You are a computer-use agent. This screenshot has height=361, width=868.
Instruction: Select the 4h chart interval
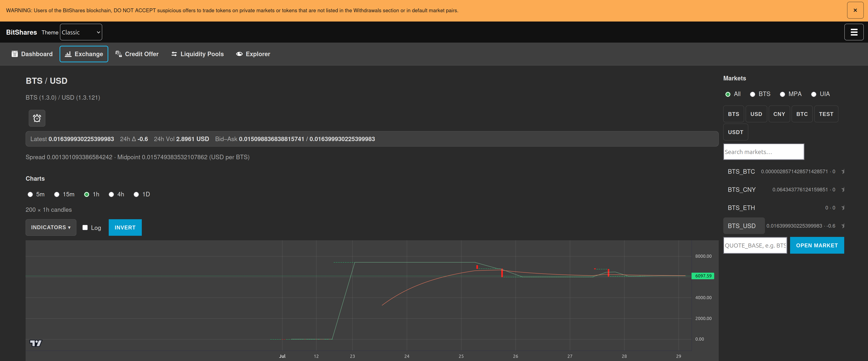click(111, 195)
